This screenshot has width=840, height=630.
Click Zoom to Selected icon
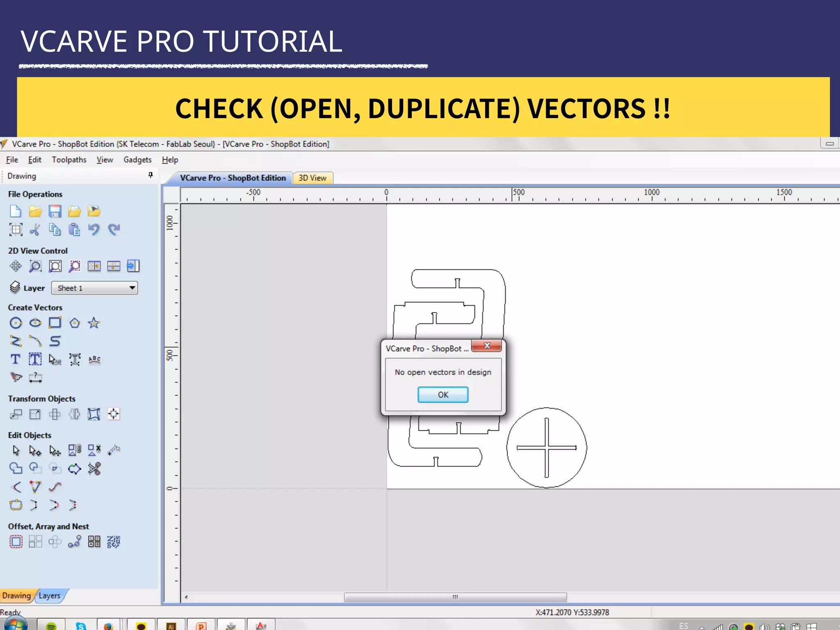[74, 266]
